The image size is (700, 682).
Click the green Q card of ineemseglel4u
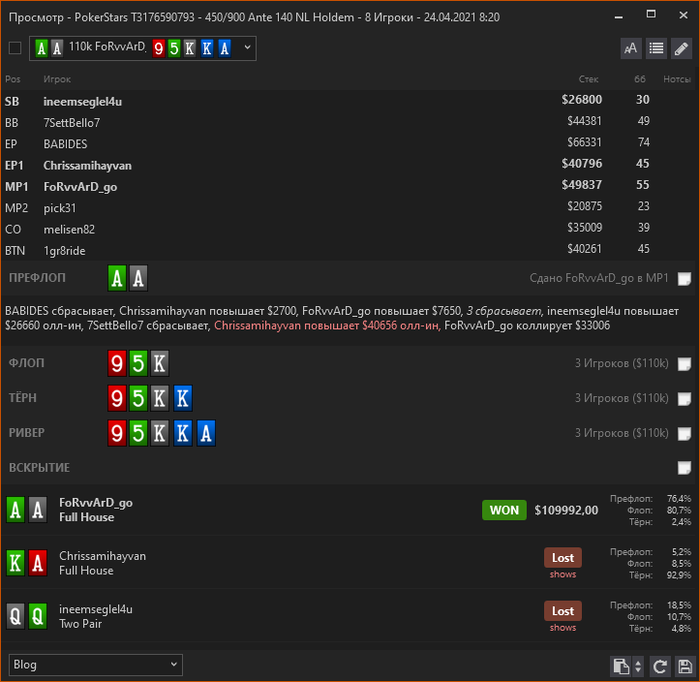coord(38,616)
